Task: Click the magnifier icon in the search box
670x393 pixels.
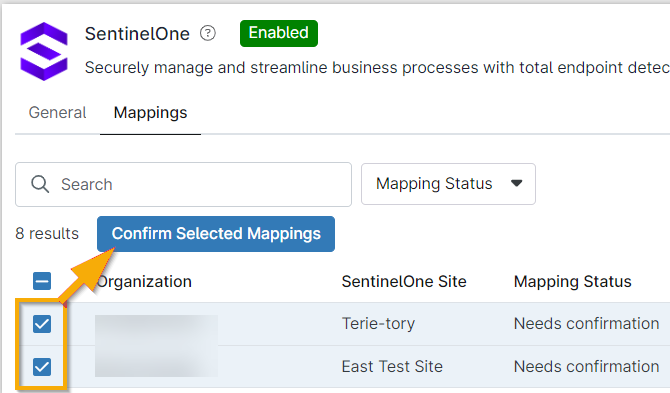Action: pyautogui.click(x=40, y=185)
